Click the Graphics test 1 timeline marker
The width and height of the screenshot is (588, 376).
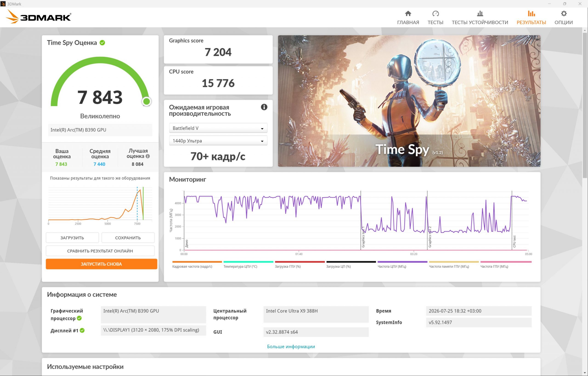click(363, 237)
